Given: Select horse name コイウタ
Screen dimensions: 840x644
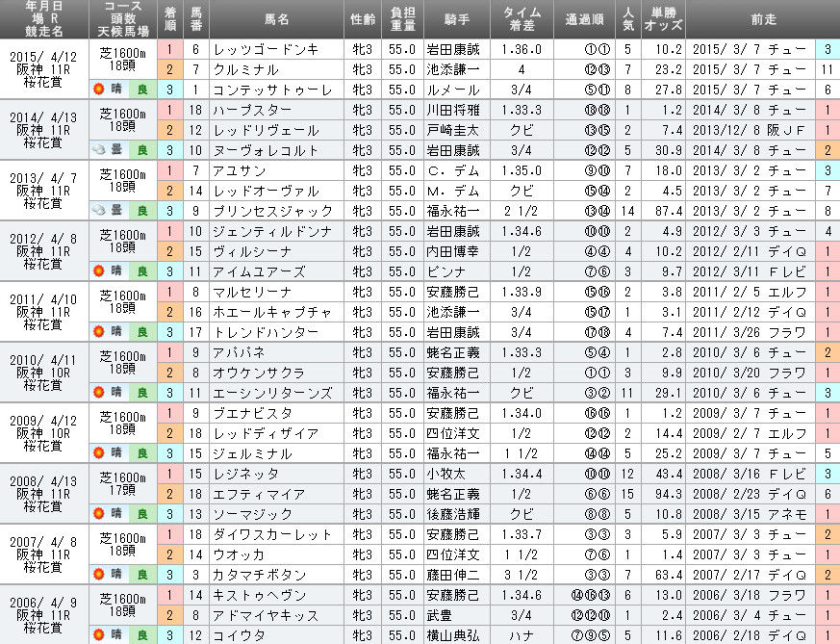Looking at the screenshot, I should [x=240, y=635].
